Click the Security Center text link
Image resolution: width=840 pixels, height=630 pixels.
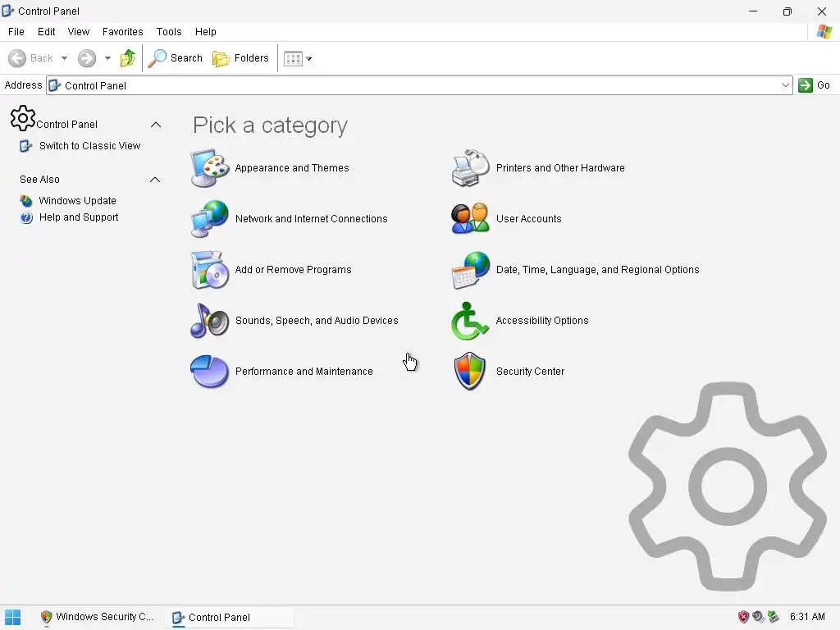(531, 372)
